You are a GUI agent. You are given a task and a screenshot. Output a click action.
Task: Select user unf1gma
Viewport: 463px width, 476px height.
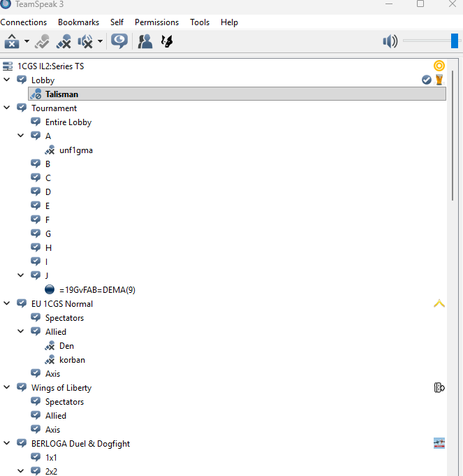click(76, 150)
